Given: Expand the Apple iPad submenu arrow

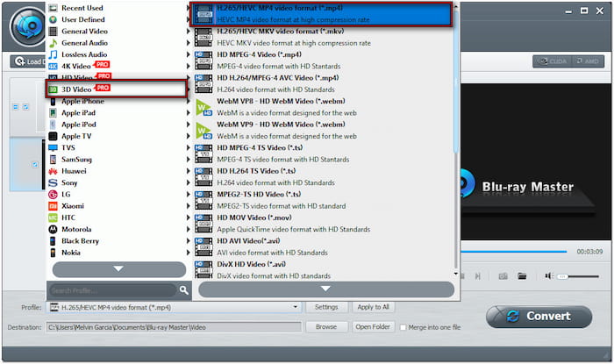Looking at the screenshot, I should coord(188,113).
